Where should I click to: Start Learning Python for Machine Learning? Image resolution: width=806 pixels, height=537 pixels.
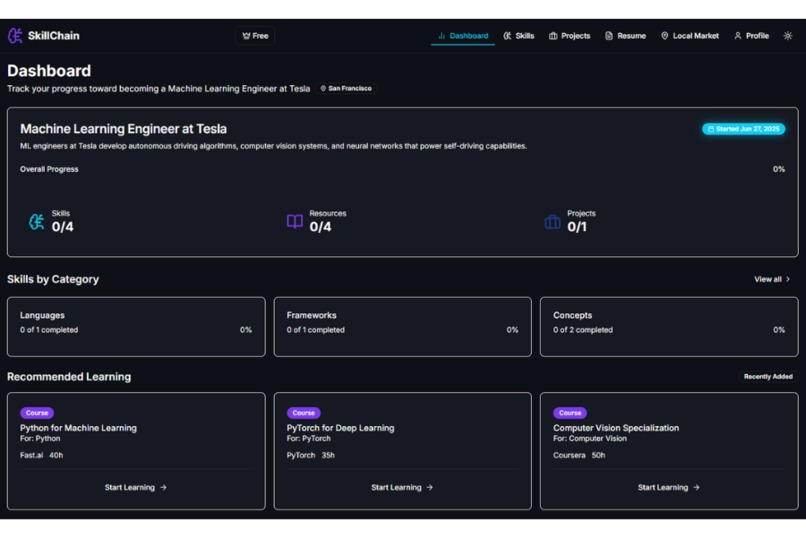[136, 487]
